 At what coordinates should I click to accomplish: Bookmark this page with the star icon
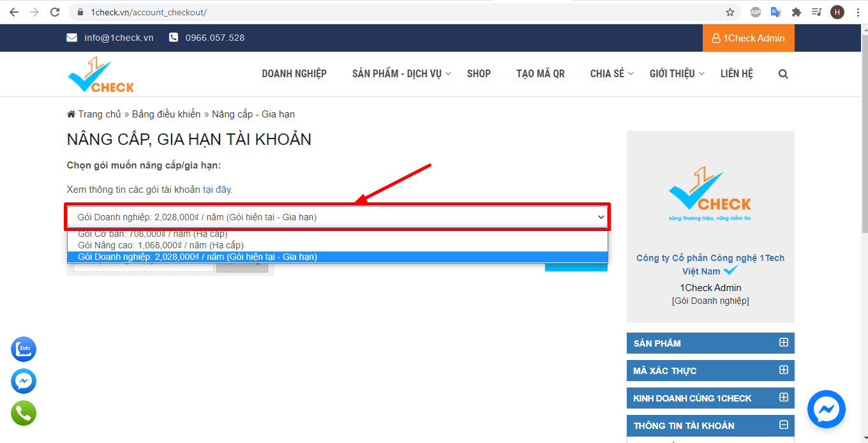pyautogui.click(x=730, y=12)
